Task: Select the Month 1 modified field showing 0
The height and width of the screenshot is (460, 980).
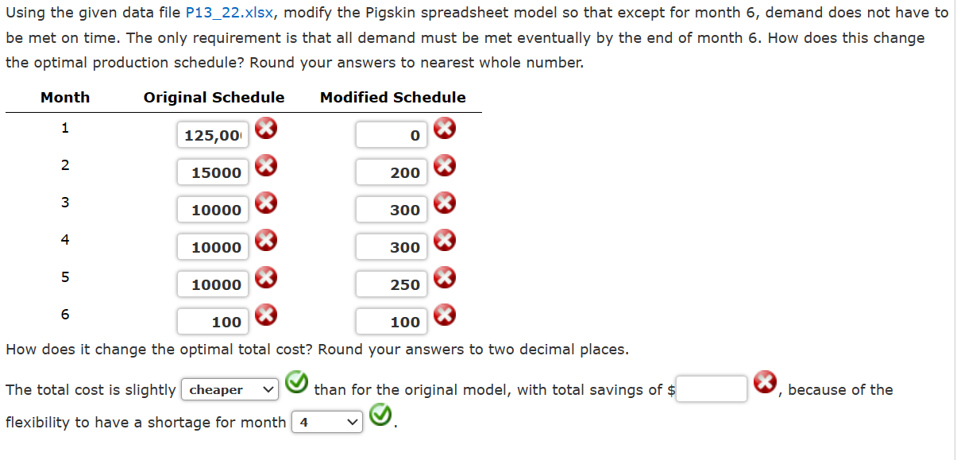Action: 392,134
